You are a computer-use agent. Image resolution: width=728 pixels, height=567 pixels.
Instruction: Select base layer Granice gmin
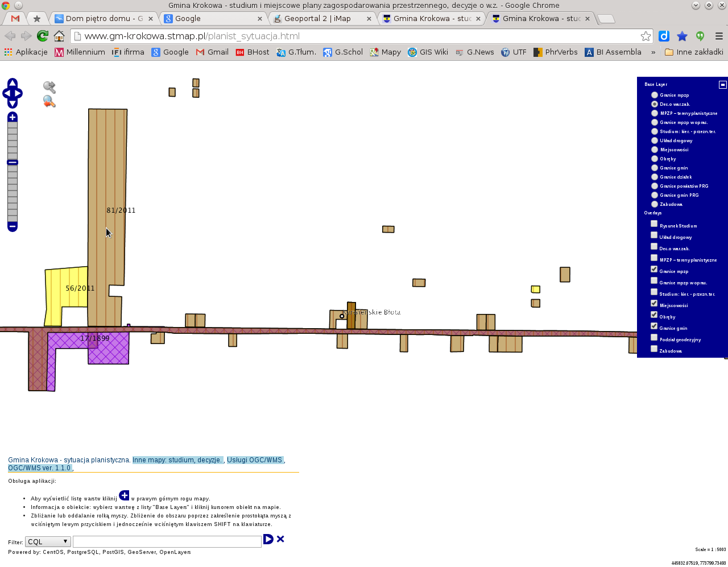point(655,168)
